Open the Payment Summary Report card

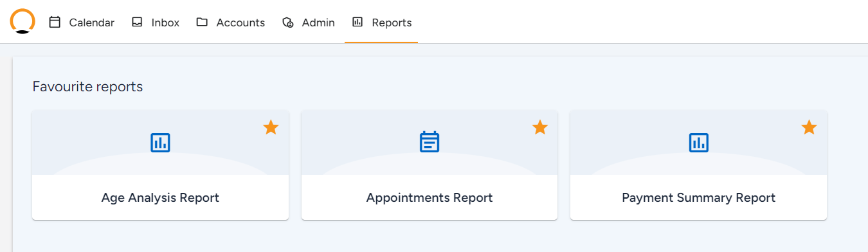click(698, 165)
